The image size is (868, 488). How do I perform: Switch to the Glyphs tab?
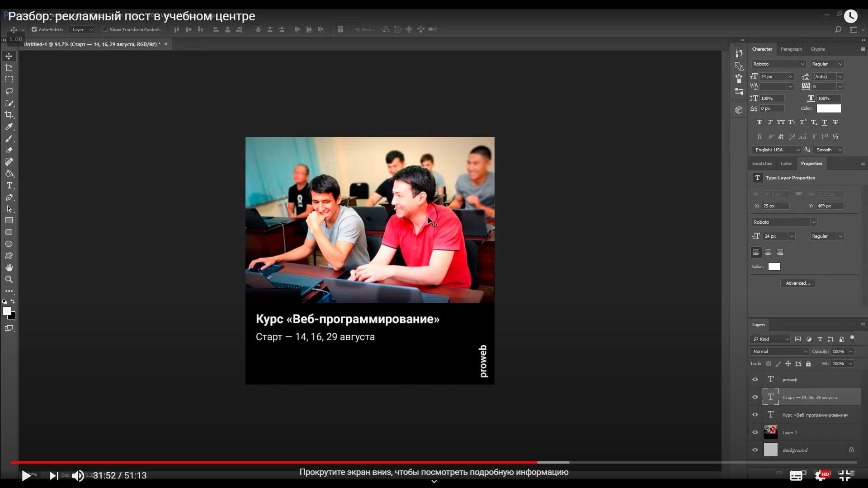(x=817, y=49)
